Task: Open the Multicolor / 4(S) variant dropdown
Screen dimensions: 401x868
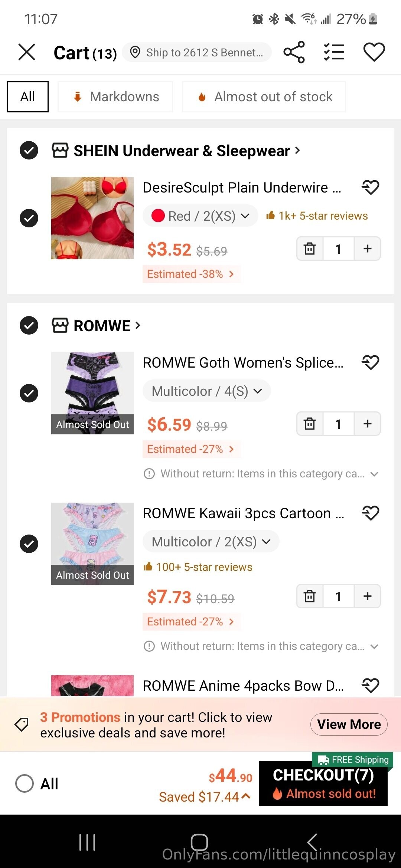Action: pos(207,391)
